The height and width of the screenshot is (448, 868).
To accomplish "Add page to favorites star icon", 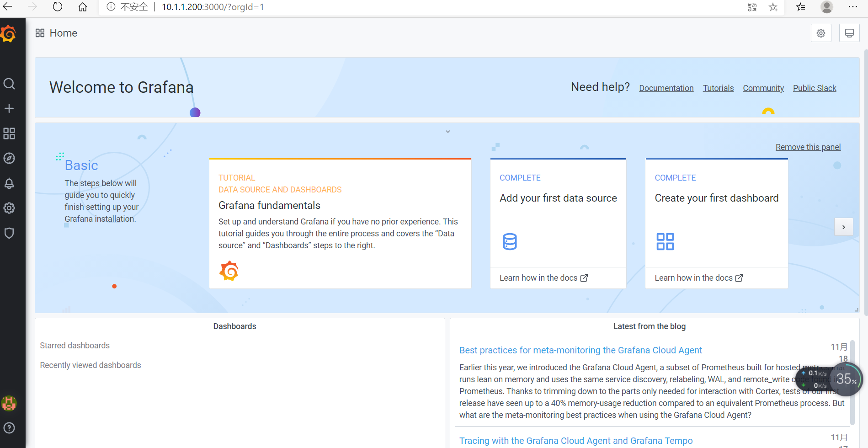I will [x=773, y=7].
